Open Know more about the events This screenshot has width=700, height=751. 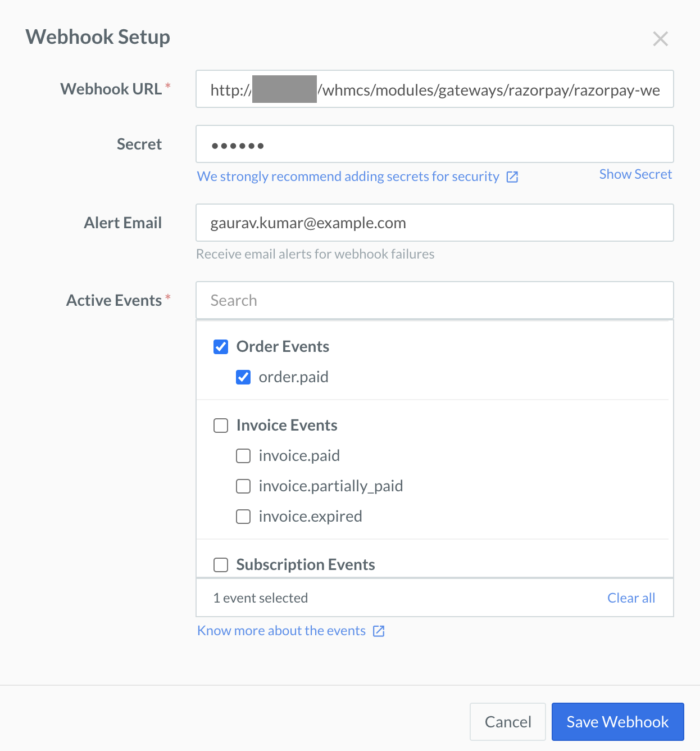pyautogui.click(x=281, y=630)
